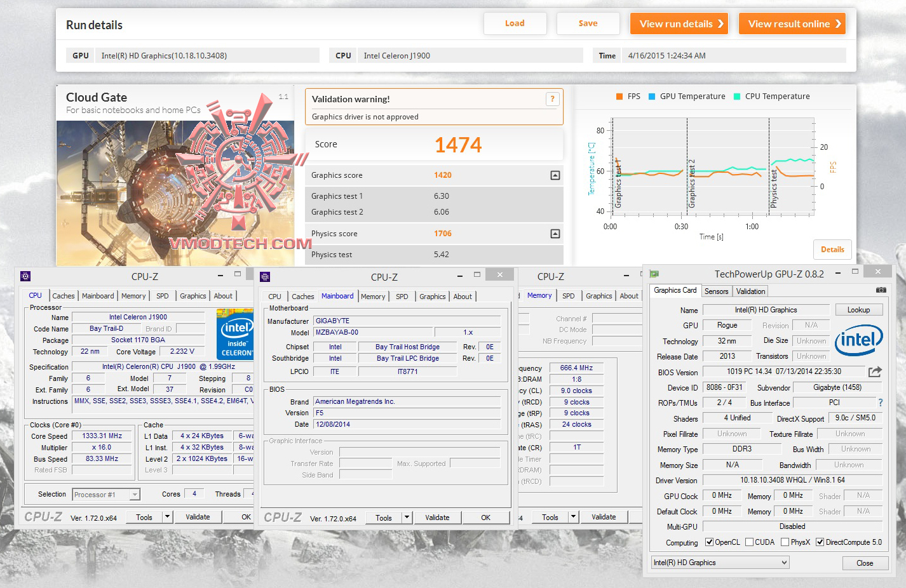Toggle the PhysX checkbox in GPU-Z

[785, 542]
